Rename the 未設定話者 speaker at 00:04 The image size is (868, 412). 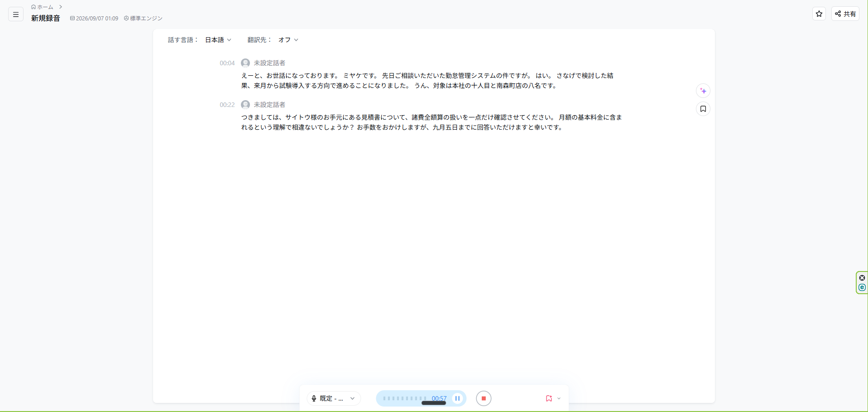click(269, 63)
